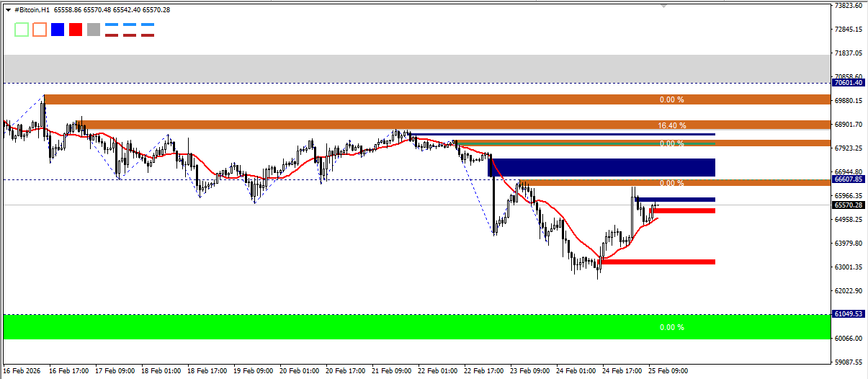Click the chart shift triangle marker at top
Image resolution: width=868 pixels, height=379 pixels.
tap(663, 6)
